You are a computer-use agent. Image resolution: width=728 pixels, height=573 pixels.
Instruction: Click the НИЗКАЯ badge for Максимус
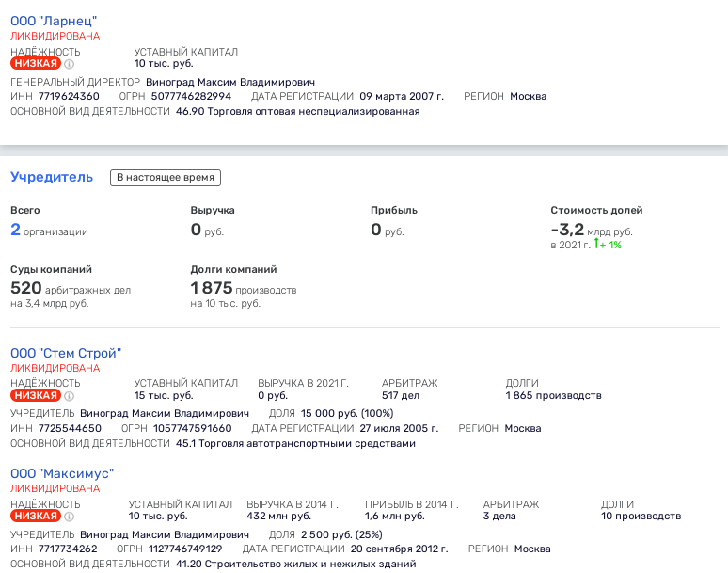tap(36, 516)
